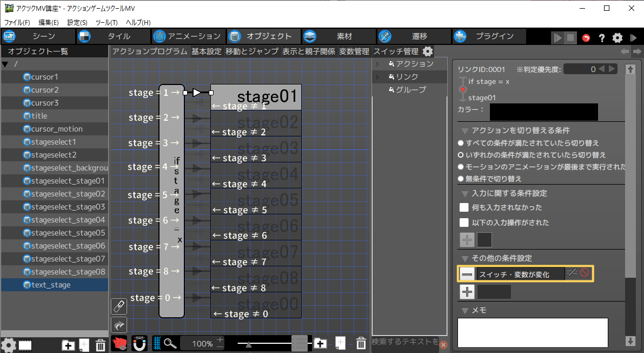Check the 何も入力されなかった checkbox

pos(464,207)
